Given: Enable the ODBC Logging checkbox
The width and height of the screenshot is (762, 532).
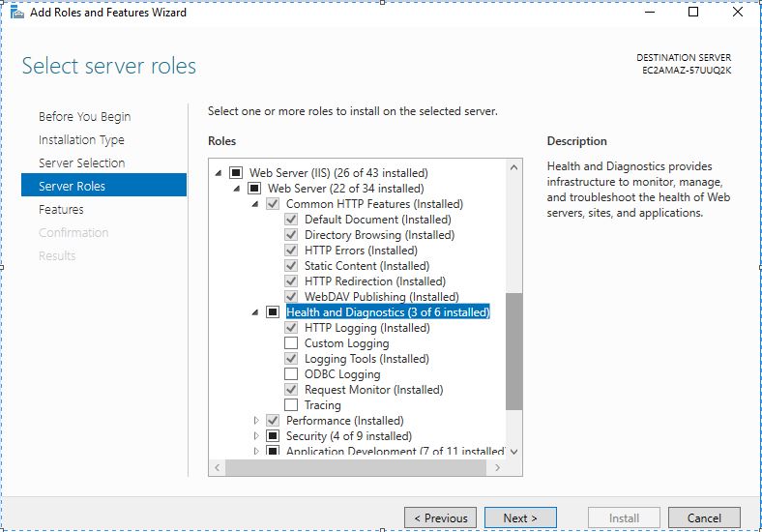Looking at the screenshot, I should coord(291,374).
